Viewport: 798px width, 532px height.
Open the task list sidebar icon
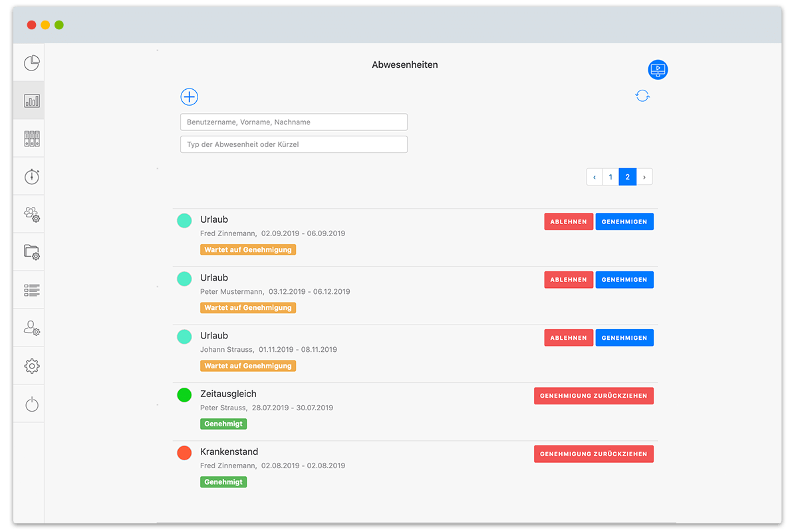coord(31,289)
